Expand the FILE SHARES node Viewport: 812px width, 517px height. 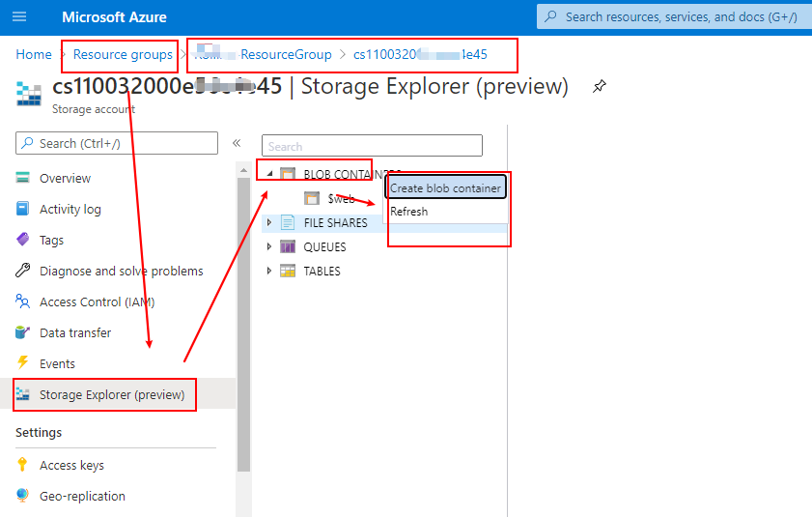[x=269, y=222]
